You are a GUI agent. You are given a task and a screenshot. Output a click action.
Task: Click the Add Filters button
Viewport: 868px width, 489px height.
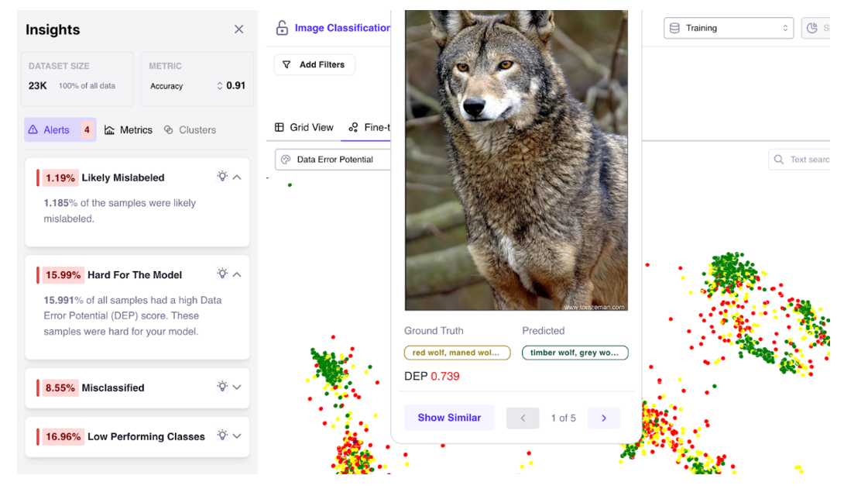(x=314, y=65)
